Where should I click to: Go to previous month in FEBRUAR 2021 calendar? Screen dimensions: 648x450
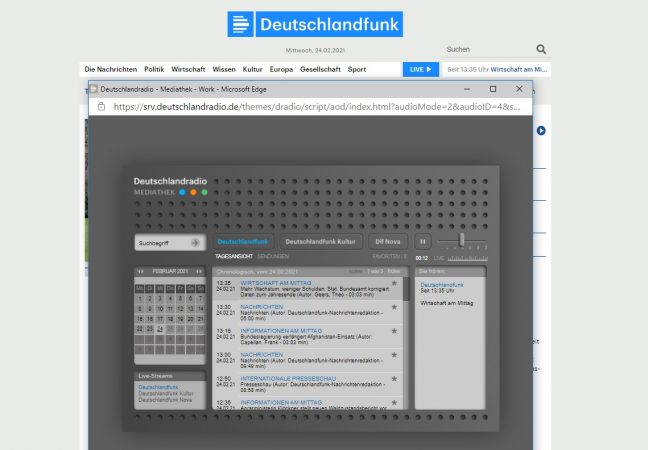click(141, 271)
